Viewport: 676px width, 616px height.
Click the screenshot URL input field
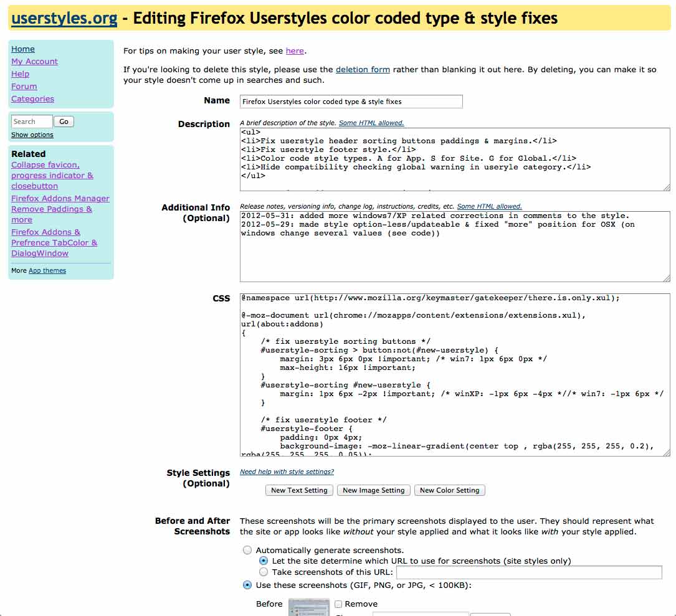pos(529,572)
